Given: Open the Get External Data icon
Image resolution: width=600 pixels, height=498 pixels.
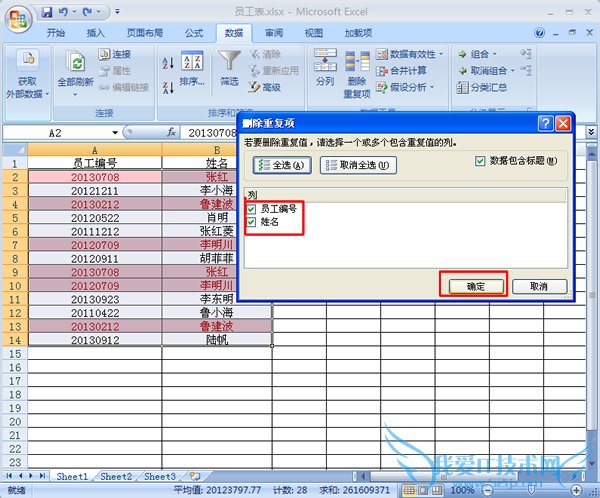Looking at the screenshot, I should (x=28, y=59).
